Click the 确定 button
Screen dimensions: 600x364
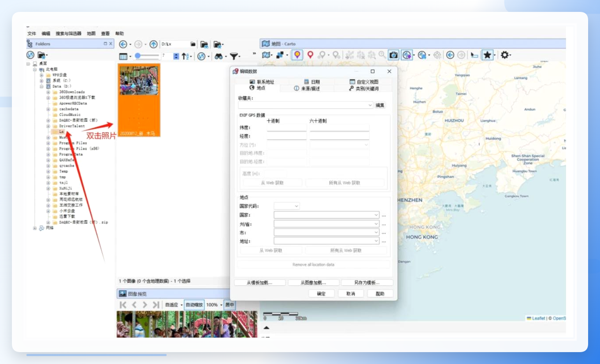tap(321, 294)
